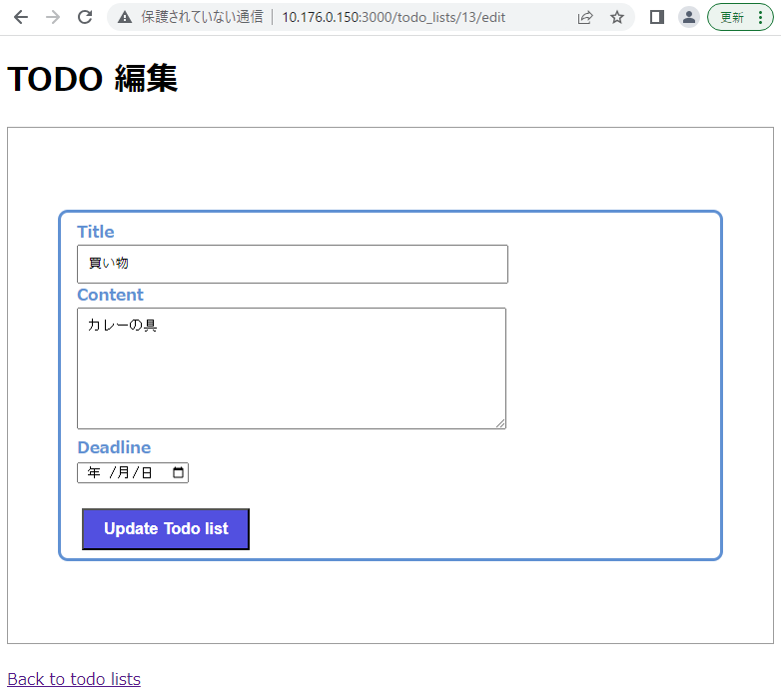Viewport: 781px width, 700px height.
Task: Click the Content textarea resize handle
Action: point(500,423)
